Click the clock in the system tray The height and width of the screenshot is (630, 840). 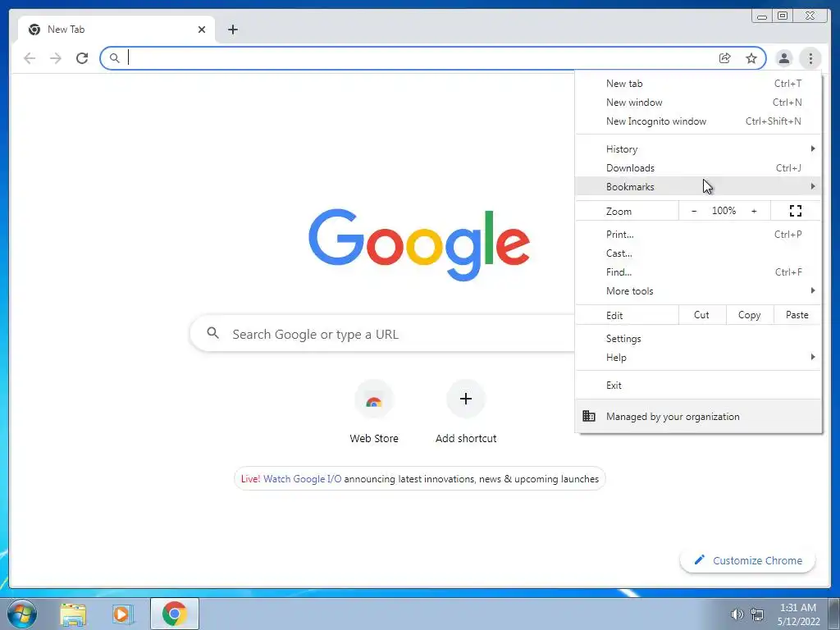798,614
